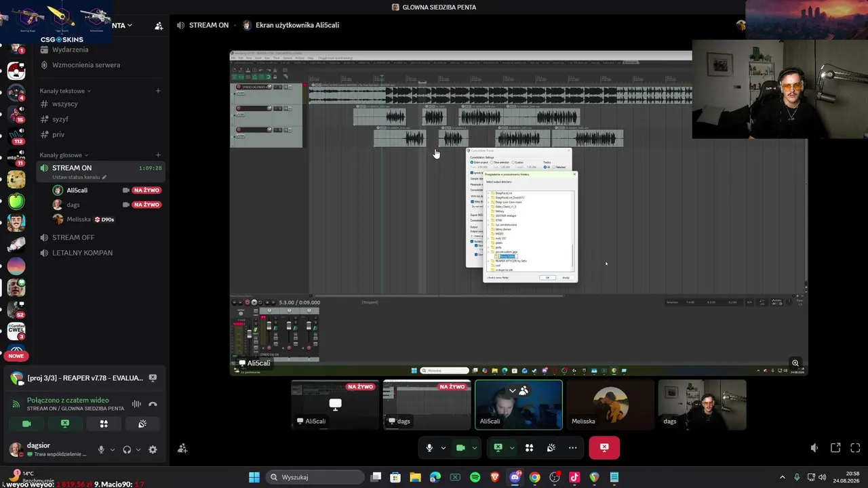Click Utwórz nowy folder in streamed dialog
Image resolution: width=868 pixels, height=488 pixels.
[x=498, y=277]
